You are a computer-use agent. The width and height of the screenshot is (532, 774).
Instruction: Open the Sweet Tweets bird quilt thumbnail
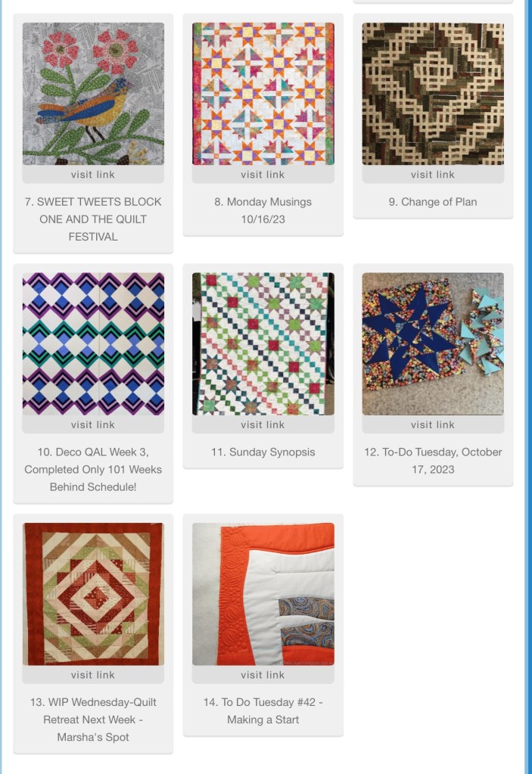[93, 94]
